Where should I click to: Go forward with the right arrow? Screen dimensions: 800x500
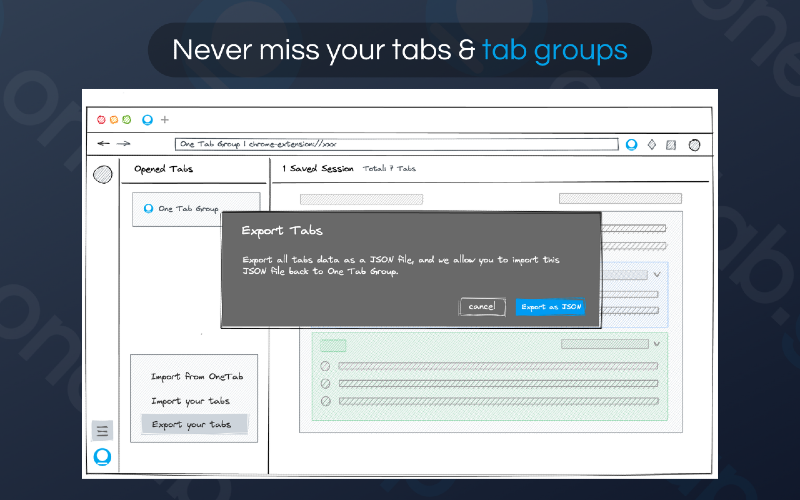pyautogui.click(x=123, y=143)
